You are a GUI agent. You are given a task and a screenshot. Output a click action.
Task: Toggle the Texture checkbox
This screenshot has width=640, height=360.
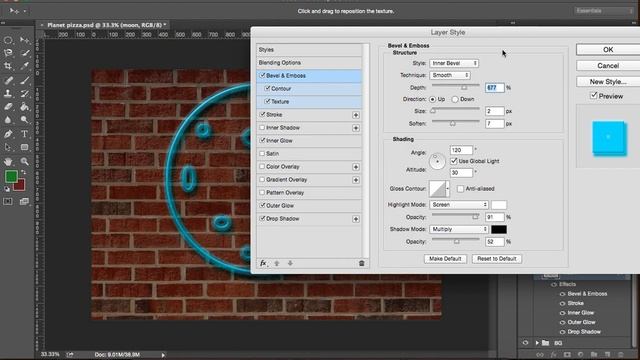268,102
